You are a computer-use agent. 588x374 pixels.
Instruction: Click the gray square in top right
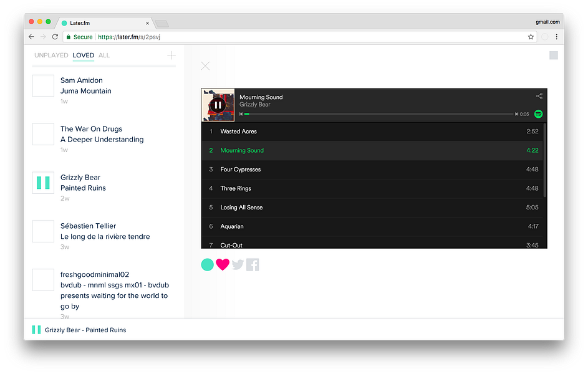tap(554, 55)
